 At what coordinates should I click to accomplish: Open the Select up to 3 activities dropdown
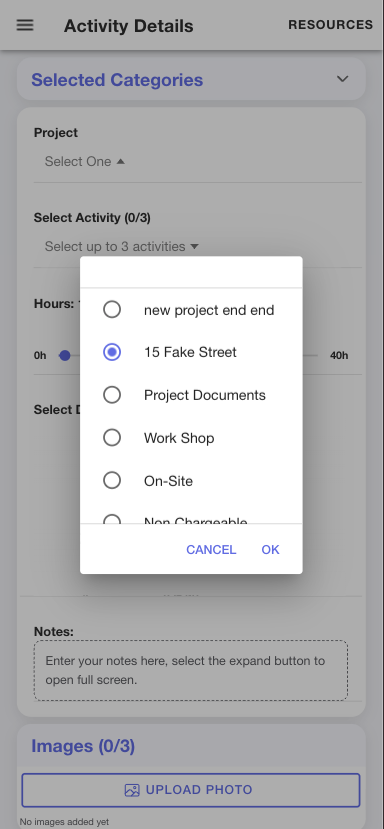(122, 246)
